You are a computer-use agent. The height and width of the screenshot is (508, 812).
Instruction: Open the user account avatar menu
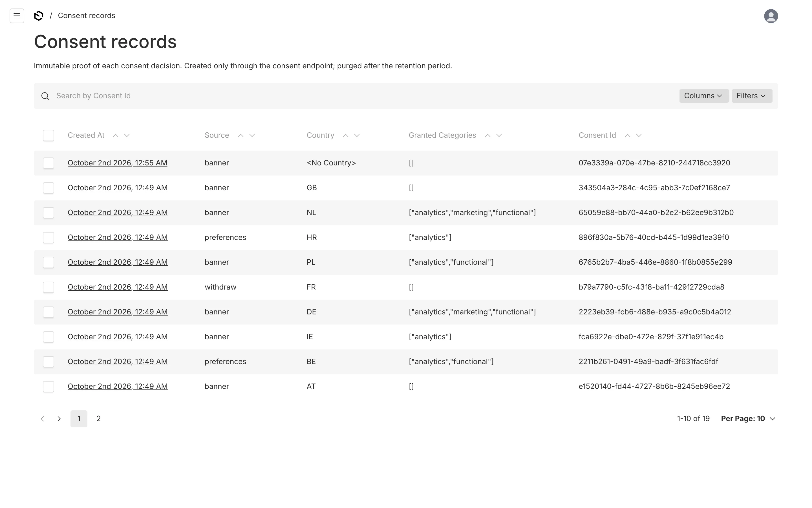[771, 16]
